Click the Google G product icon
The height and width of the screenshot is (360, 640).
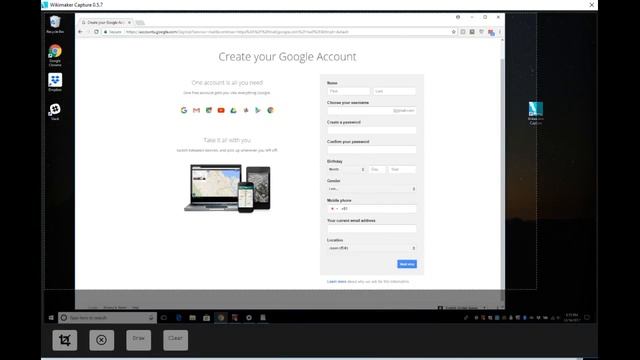184,110
